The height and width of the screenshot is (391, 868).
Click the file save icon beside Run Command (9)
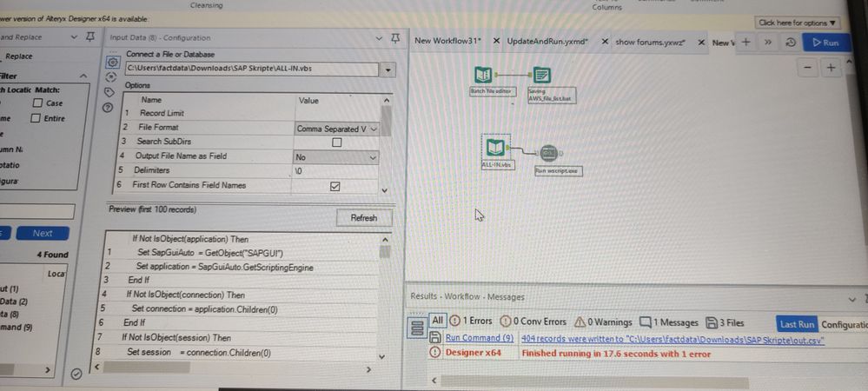tap(435, 338)
